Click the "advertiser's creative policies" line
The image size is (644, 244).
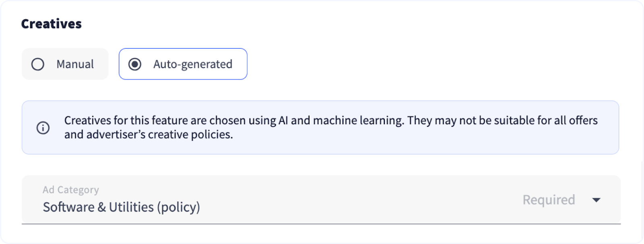[149, 135]
